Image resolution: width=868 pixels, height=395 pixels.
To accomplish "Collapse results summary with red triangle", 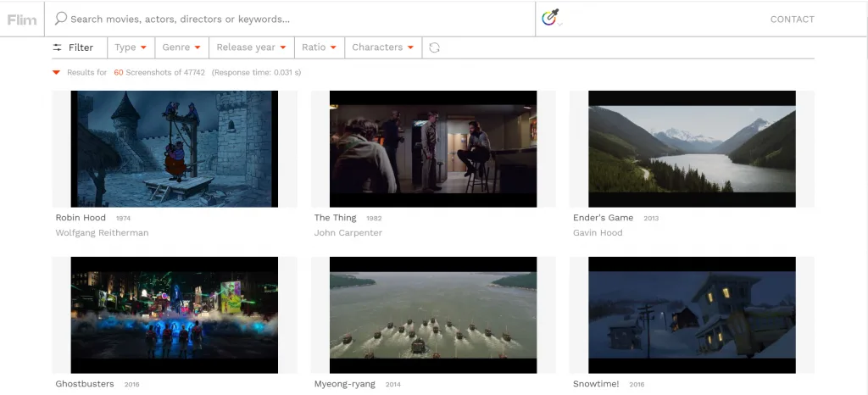I will click(x=56, y=72).
